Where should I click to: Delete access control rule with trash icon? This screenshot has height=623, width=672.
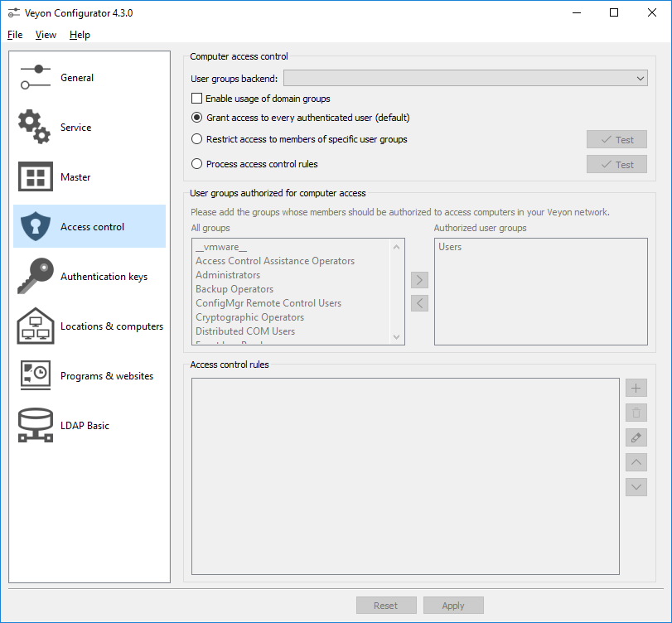click(636, 413)
